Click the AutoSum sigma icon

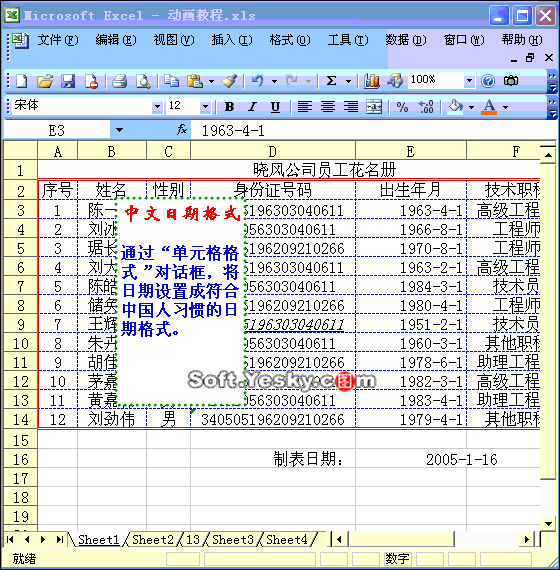(x=331, y=81)
